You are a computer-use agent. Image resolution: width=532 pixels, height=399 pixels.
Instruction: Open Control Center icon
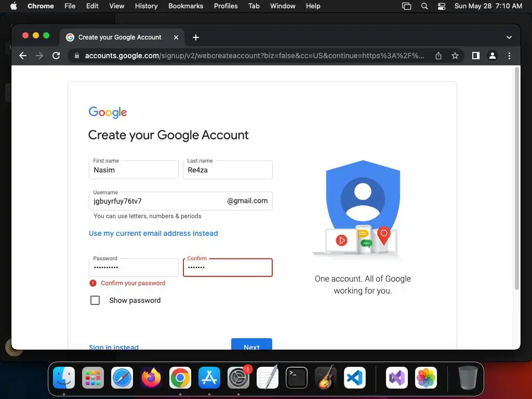[x=442, y=6]
